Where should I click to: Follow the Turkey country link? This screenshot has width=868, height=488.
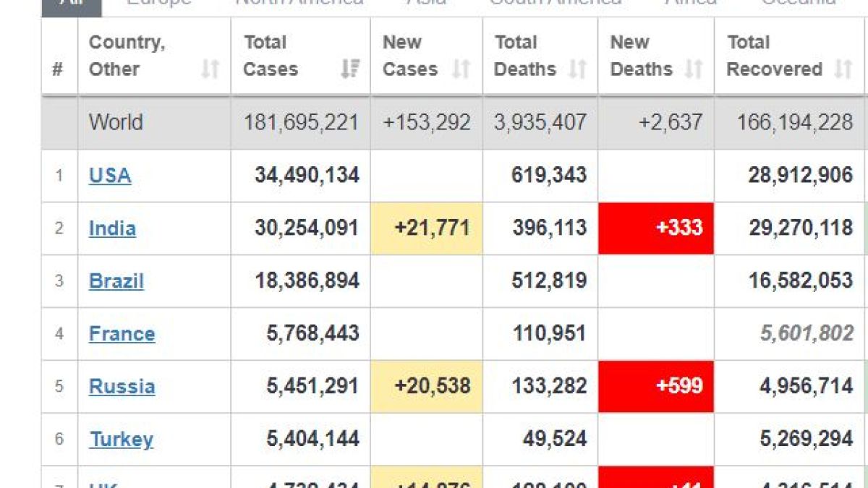point(122,440)
